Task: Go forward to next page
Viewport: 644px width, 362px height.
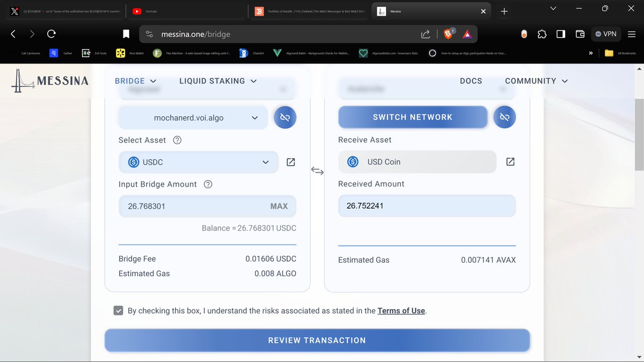Action: (32, 34)
